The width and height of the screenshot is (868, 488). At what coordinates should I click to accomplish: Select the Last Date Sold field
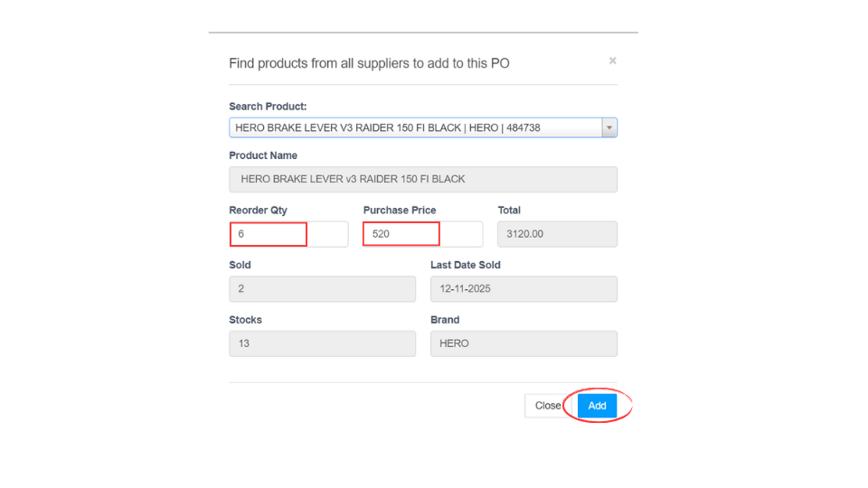pos(524,289)
